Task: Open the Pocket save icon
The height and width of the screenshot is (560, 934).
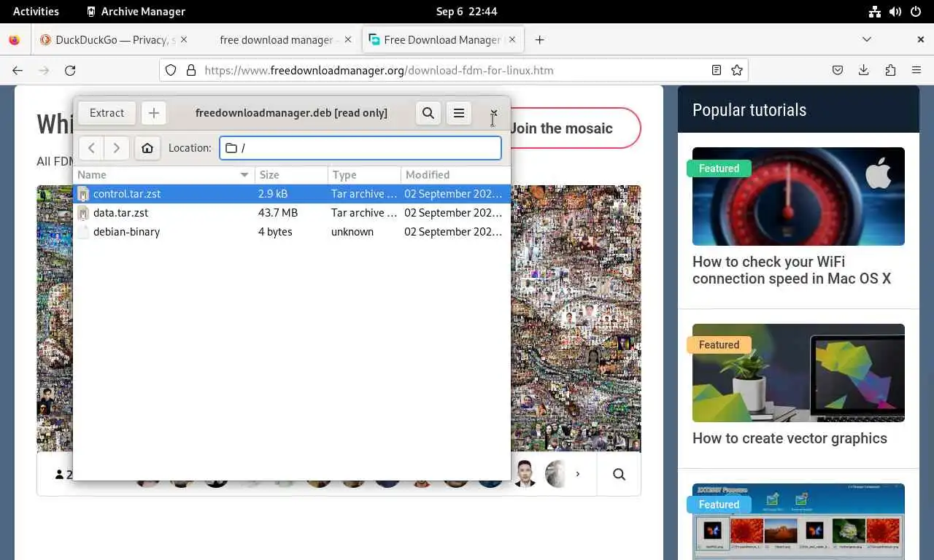Action: coord(838,71)
